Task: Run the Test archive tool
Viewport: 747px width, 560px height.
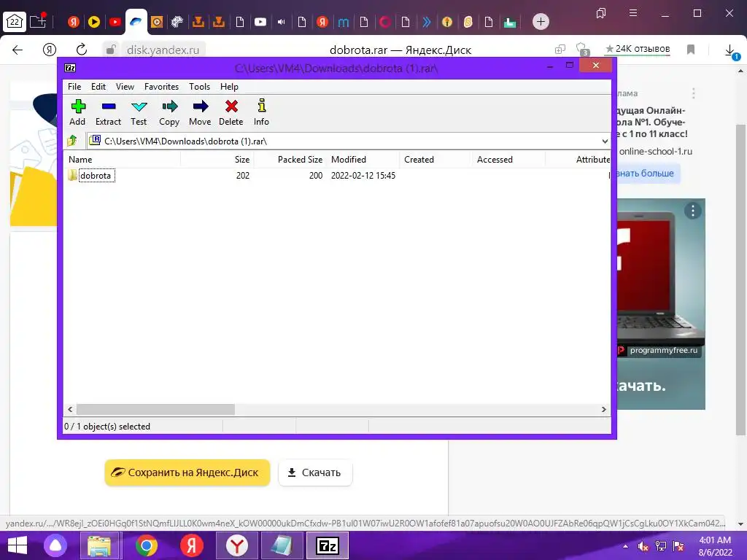Action: coord(139,112)
